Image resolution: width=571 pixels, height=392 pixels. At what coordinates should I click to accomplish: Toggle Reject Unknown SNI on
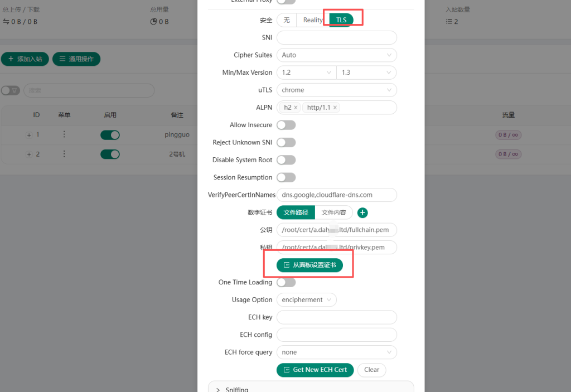tap(286, 142)
